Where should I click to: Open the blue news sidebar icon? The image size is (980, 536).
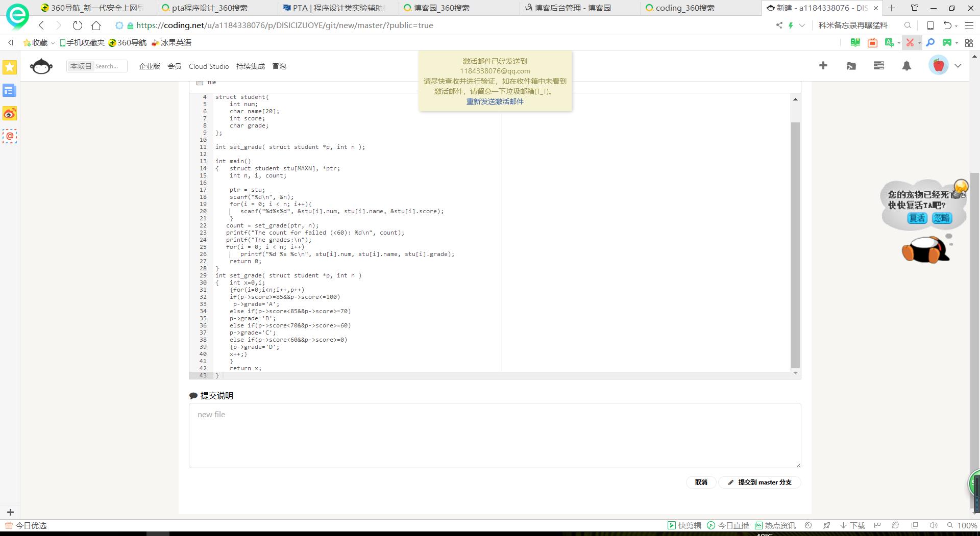[10, 91]
